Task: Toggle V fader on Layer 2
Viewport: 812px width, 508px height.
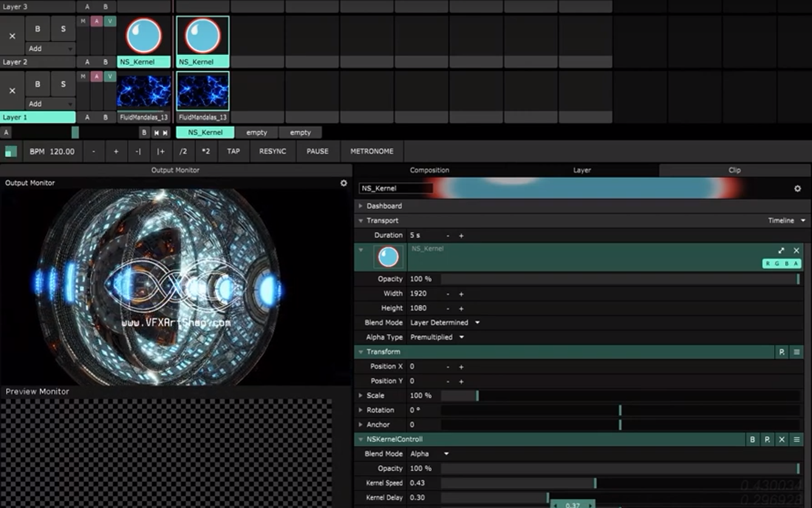Action: tap(110, 21)
